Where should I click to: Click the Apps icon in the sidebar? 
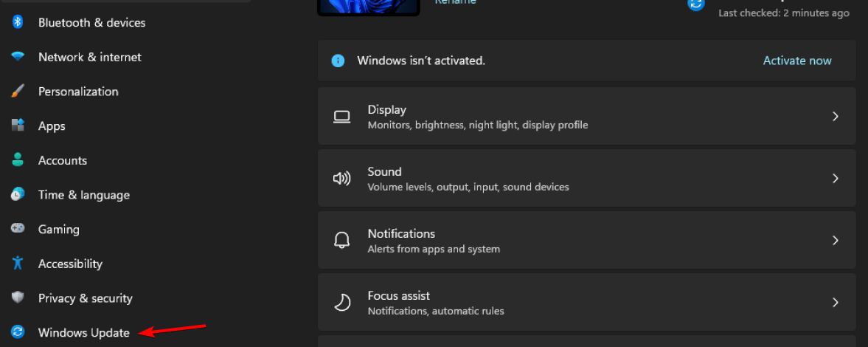(18, 126)
